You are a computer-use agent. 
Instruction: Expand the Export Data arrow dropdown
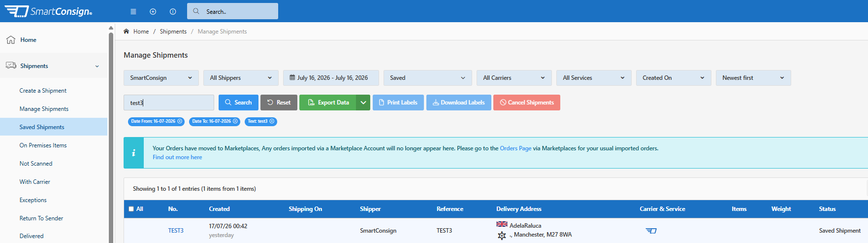tap(363, 103)
